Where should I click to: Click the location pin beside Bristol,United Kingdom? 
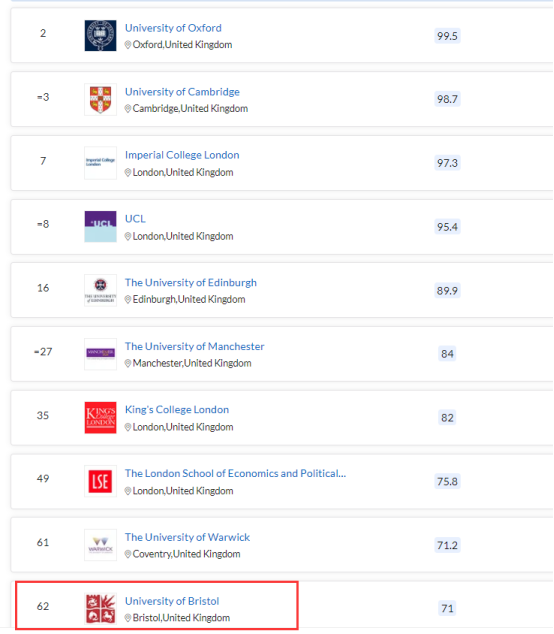128,618
